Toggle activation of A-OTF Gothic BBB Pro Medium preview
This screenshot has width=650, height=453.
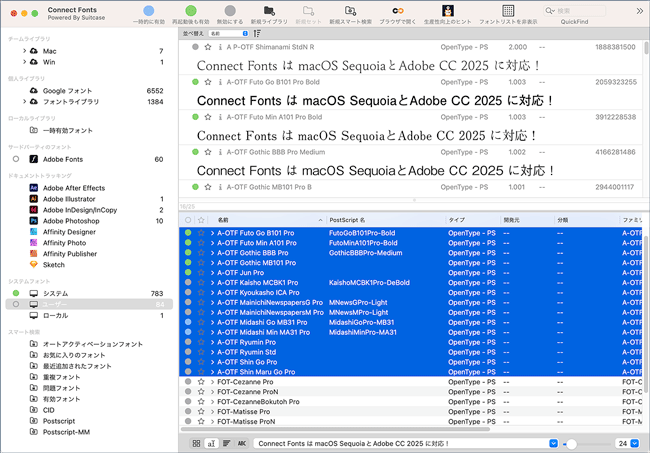pyautogui.click(x=195, y=152)
